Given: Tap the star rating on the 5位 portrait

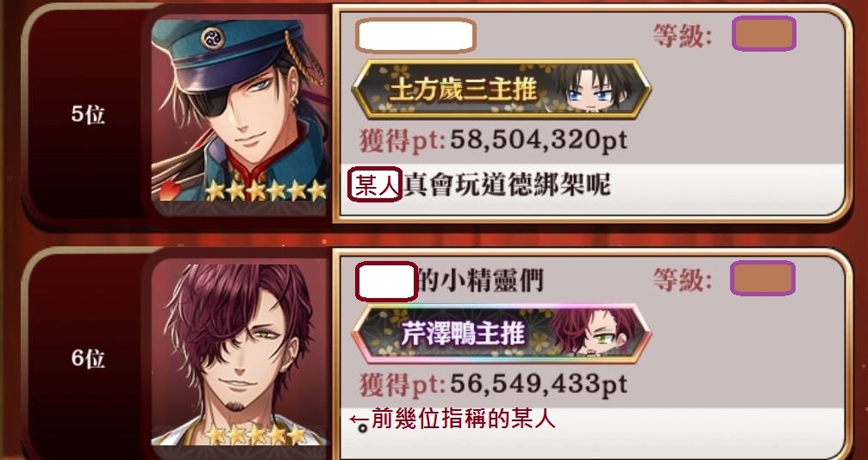Looking at the screenshot, I should 265,190.
